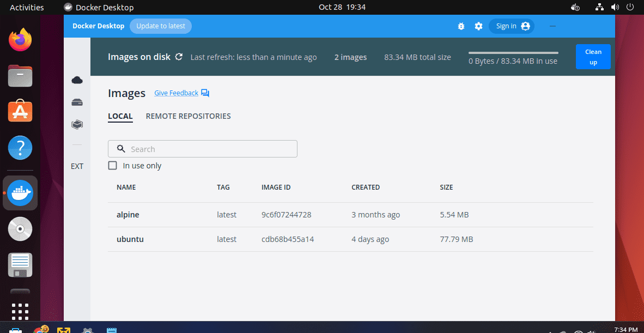Screen dimensions: 644x333
Task: Click the Clean up button
Action: (593, 56)
